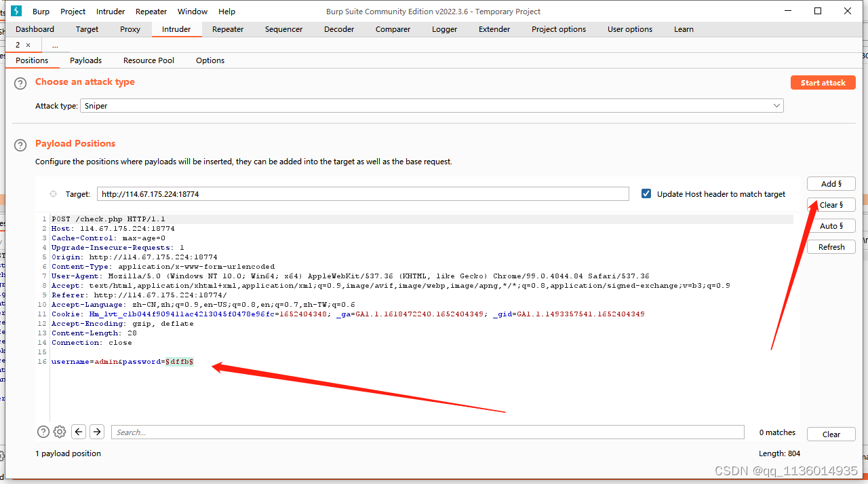The image size is (868, 484).
Task: Switch to the Payloads sub-tab
Action: (x=86, y=60)
